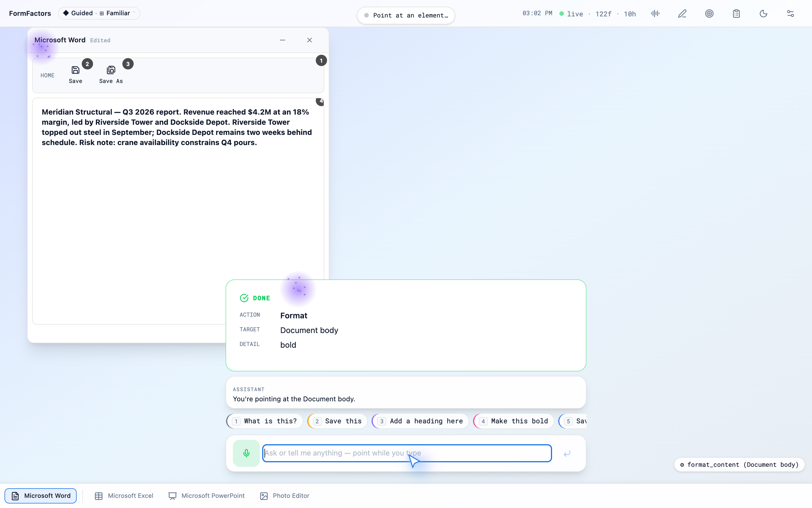Click the FormFactors logo text
This screenshot has width=812, height=508.
pyautogui.click(x=30, y=14)
